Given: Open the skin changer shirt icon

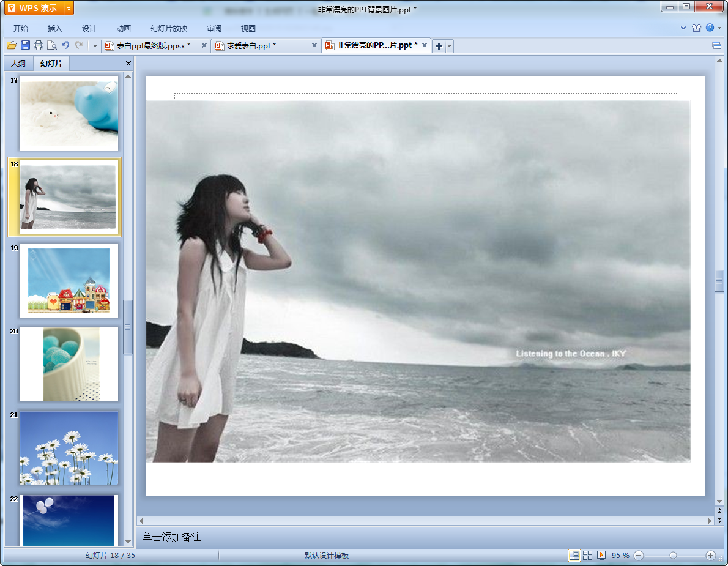Looking at the screenshot, I should click(x=696, y=28).
